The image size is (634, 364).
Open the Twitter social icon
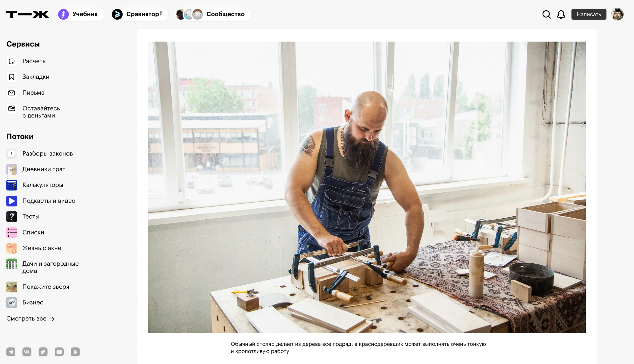tap(43, 352)
